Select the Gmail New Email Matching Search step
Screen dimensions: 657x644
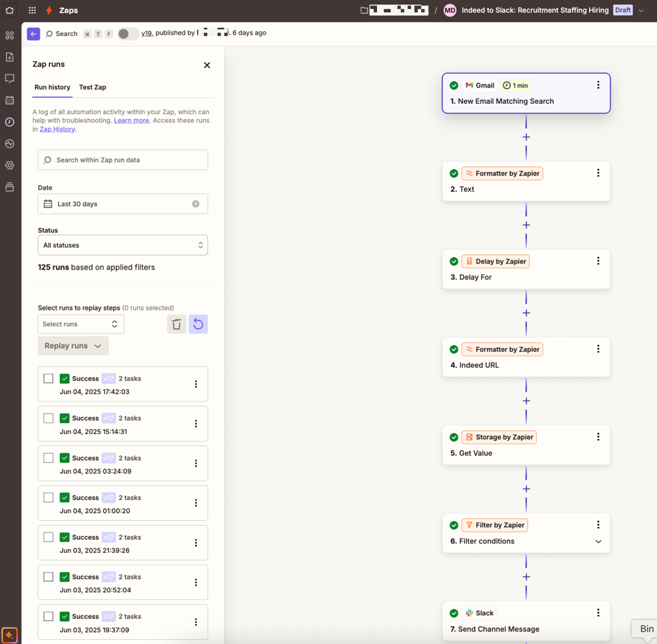pos(527,93)
